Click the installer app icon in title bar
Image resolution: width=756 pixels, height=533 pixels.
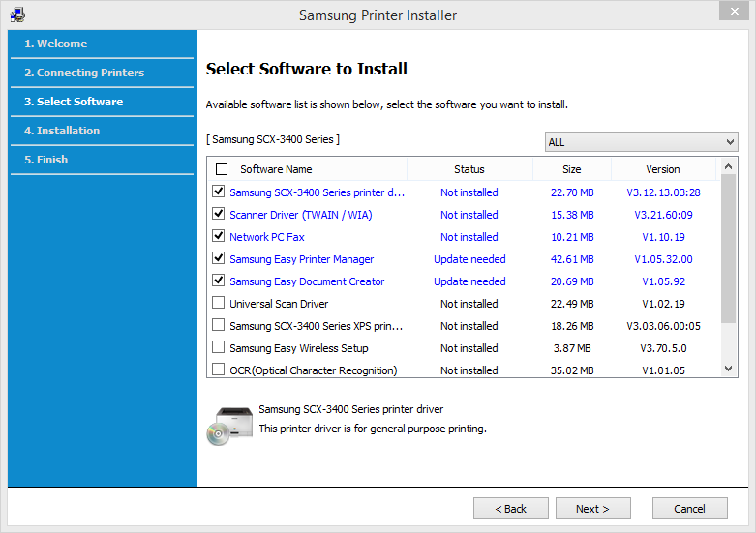tap(17, 15)
